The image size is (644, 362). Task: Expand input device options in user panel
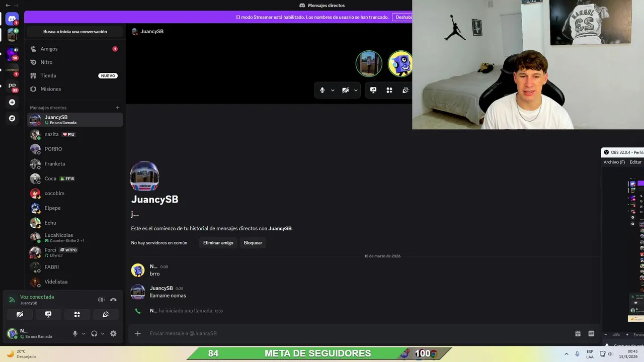pos(84,333)
